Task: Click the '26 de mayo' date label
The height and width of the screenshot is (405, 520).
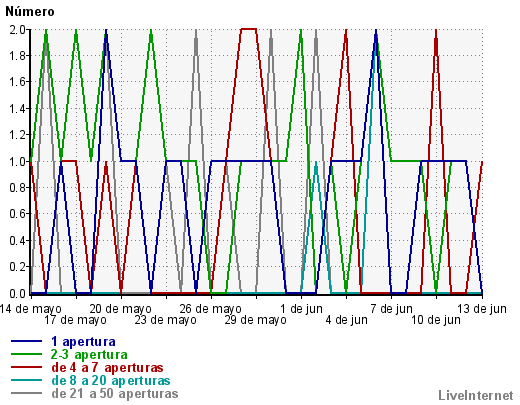Action: (x=210, y=309)
